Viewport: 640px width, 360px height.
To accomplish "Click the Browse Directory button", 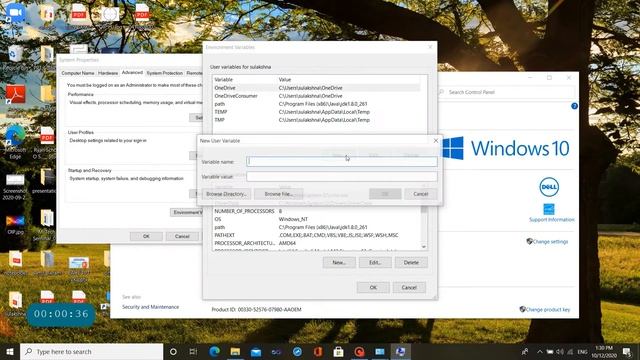I will point(227,194).
